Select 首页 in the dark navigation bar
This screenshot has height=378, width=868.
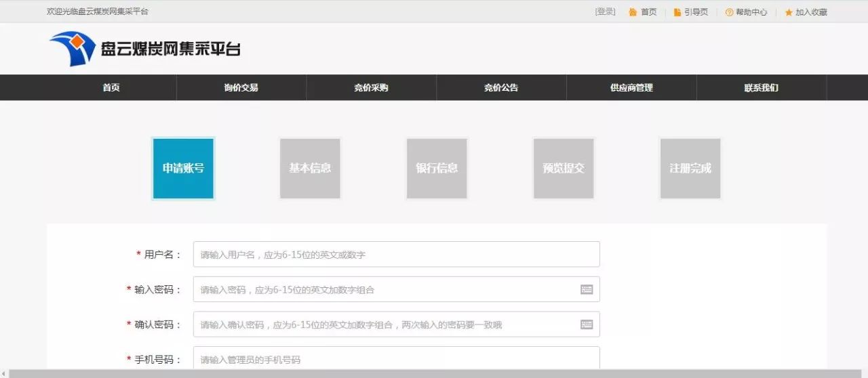(111, 87)
